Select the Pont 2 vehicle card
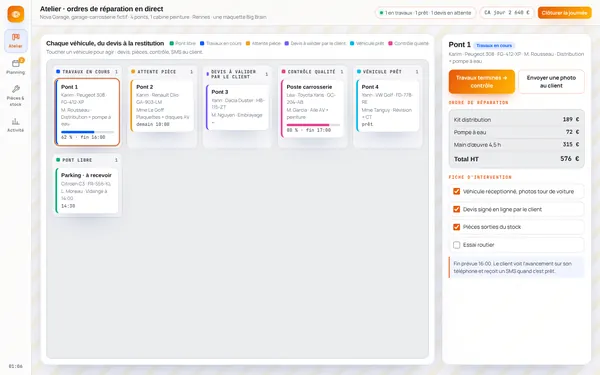The image size is (600, 375). [x=162, y=106]
